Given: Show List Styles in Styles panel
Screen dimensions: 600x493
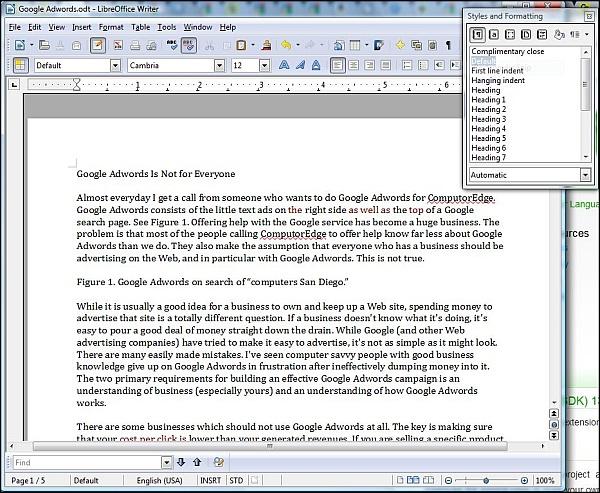Looking at the screenshot, I should [542, 35].
